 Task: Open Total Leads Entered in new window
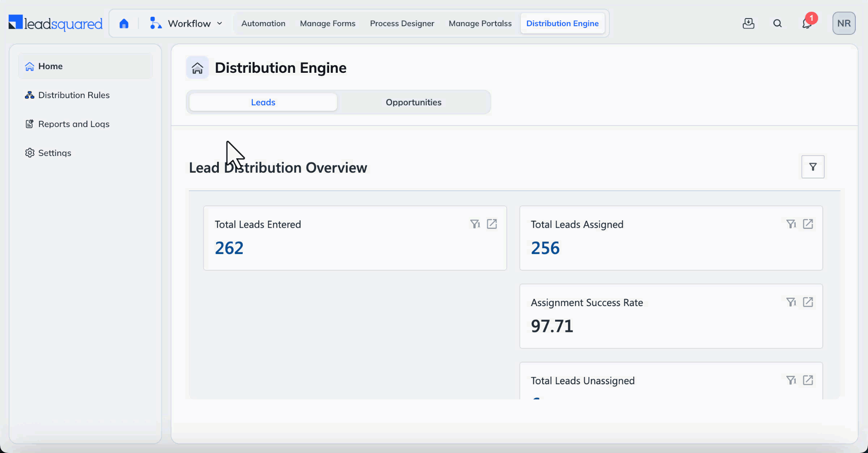coord(492,224)
